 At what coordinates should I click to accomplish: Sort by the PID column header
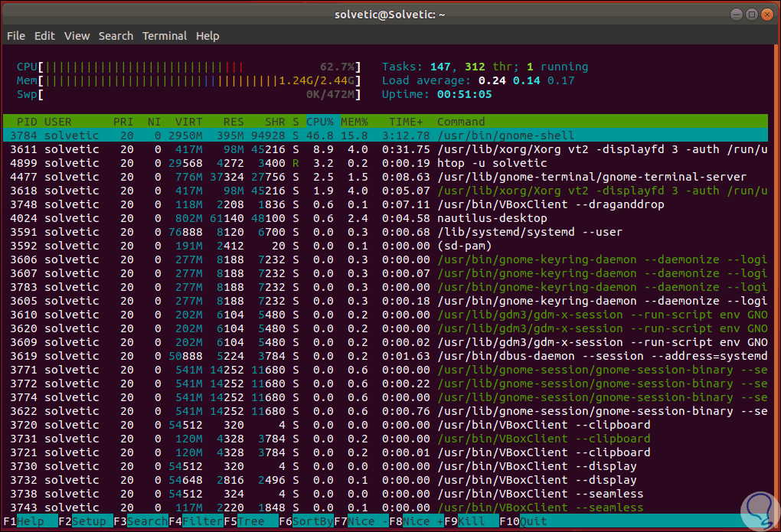(27, 122)
